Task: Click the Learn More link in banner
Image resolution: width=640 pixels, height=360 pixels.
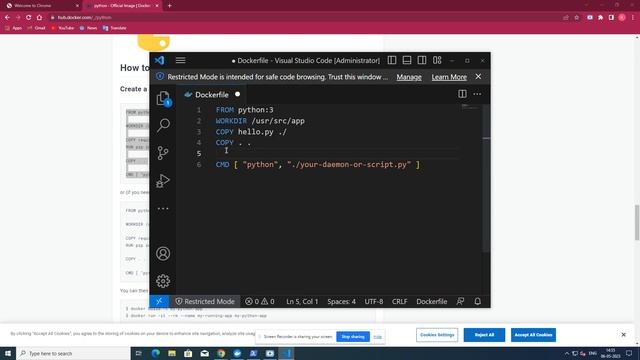Action: tap(449, 77)
